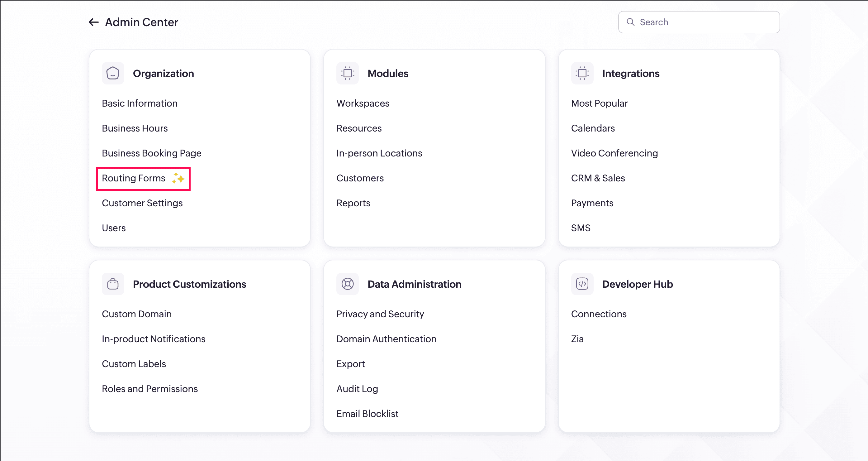868x461 pixels.
Task: Open Calendars integrations
Action: click(x=593, y=128)
